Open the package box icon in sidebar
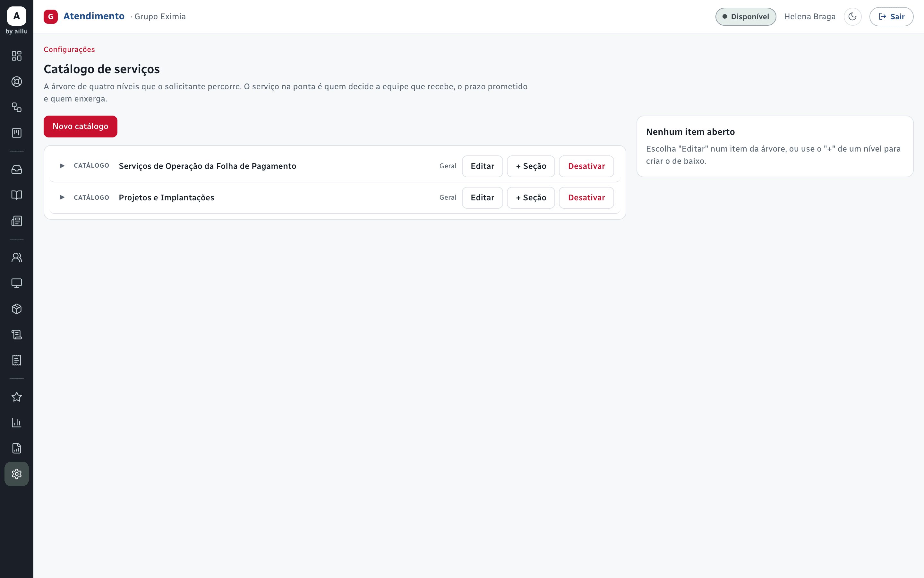 pos(16,309)
